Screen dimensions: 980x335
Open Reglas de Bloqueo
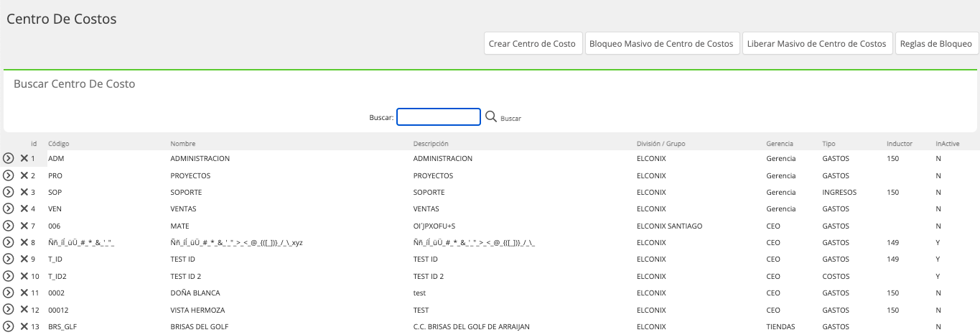click(935, 44)
